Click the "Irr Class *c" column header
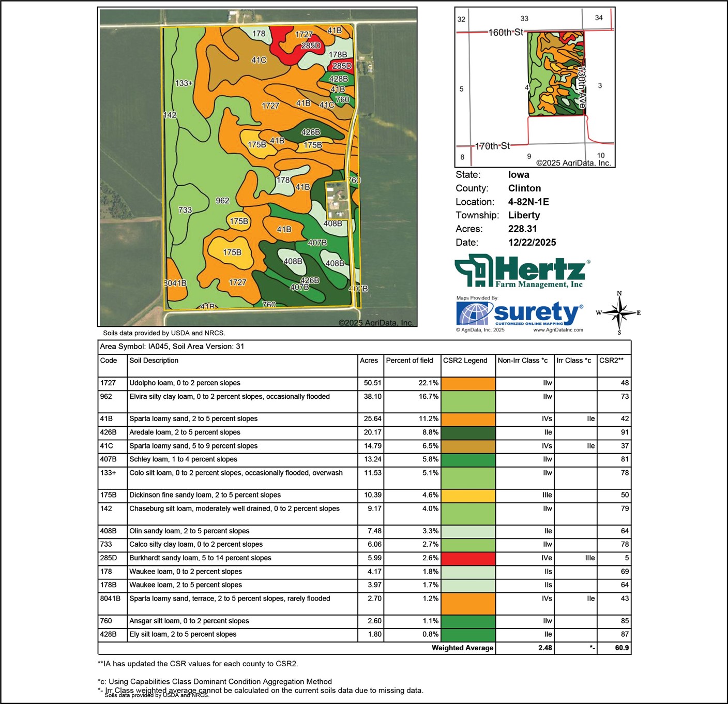The height and width of the screenshot is (704, 728). point(574,361)
